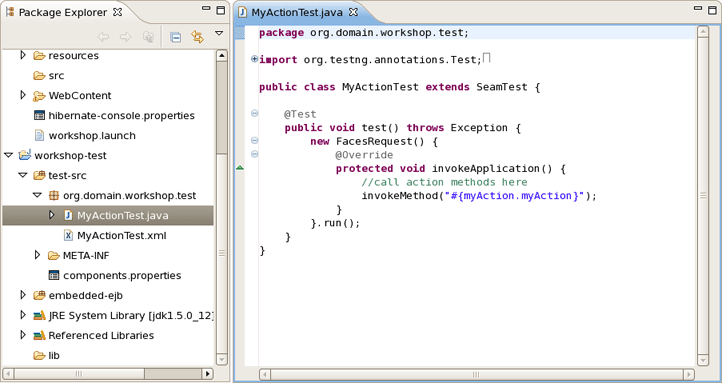Expand the WebContent folder
Image resolution: width=722 pixels, height=383 pixels.
[x=23, y=95]
